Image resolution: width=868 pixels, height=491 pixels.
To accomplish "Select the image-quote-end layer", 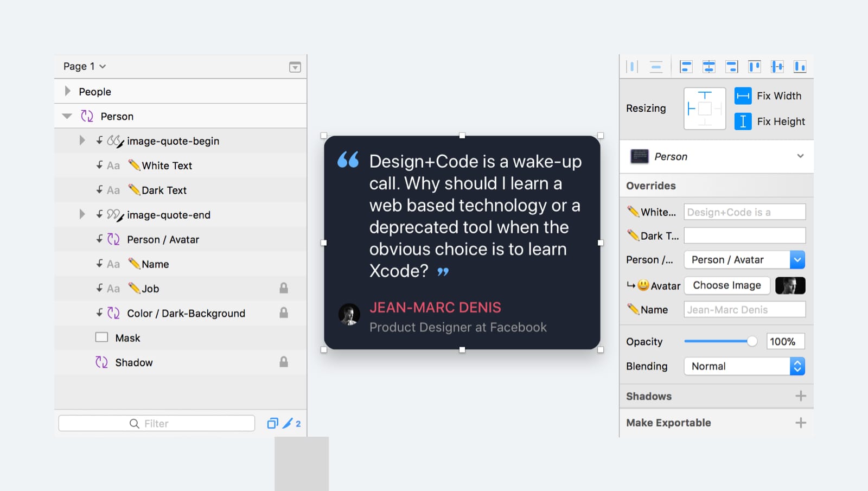I will tap(180, 215).
